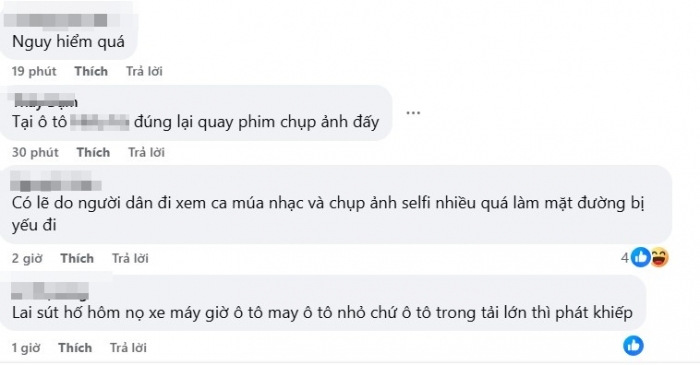
Task: Like the 'Nguy hiểm quá' comment
Action: [91, 71]
